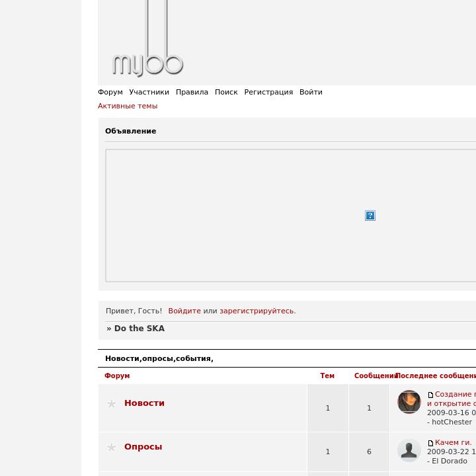Click the Привет, Гость! greeting text
476x476 pixels.
pyautogui.click(x=134, y=311)
